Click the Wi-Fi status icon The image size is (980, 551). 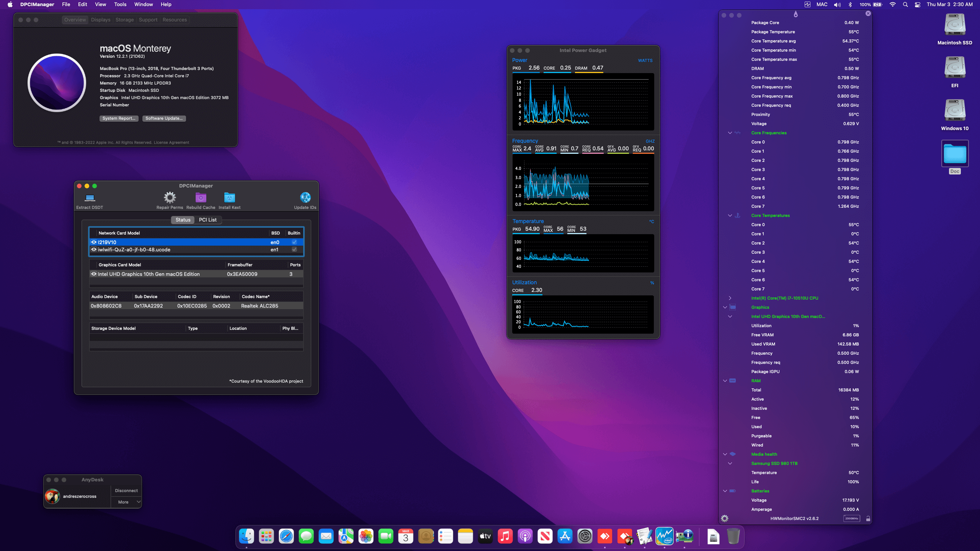click(892, 5)
